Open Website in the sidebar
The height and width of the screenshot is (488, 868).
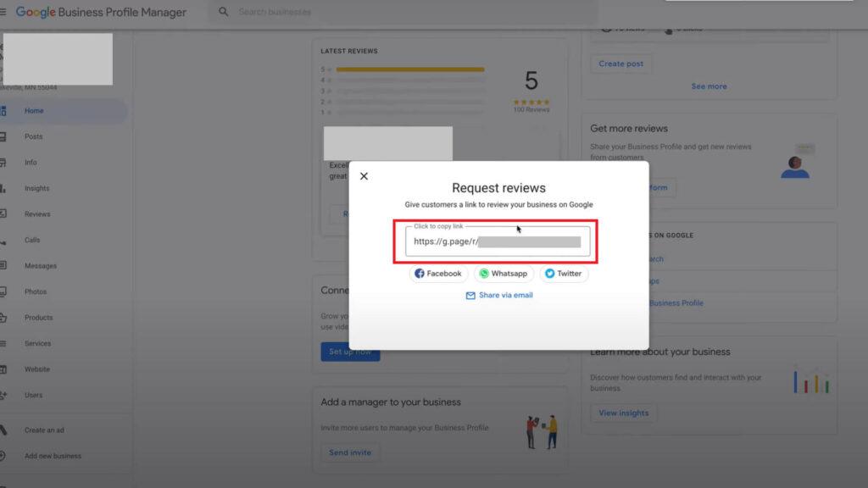[37, 369]
